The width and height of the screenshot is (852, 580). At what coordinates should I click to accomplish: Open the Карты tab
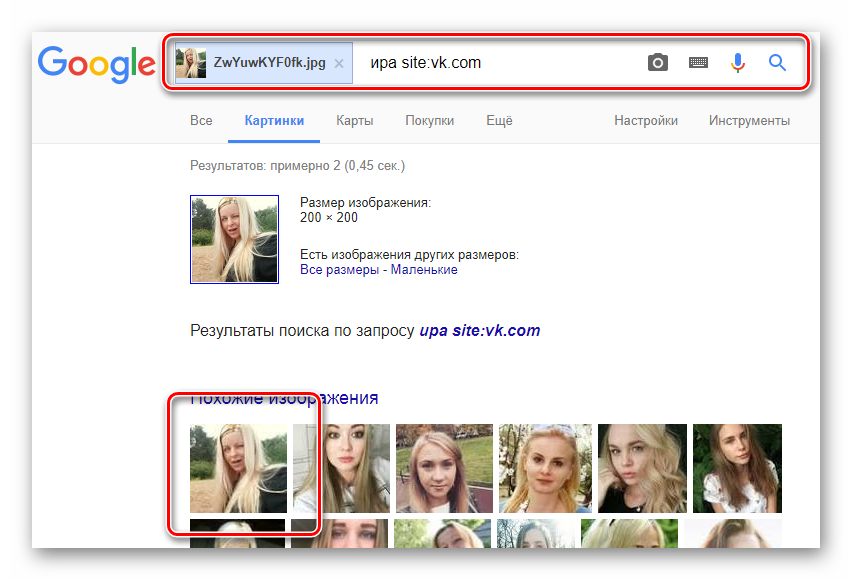point(355,121)
